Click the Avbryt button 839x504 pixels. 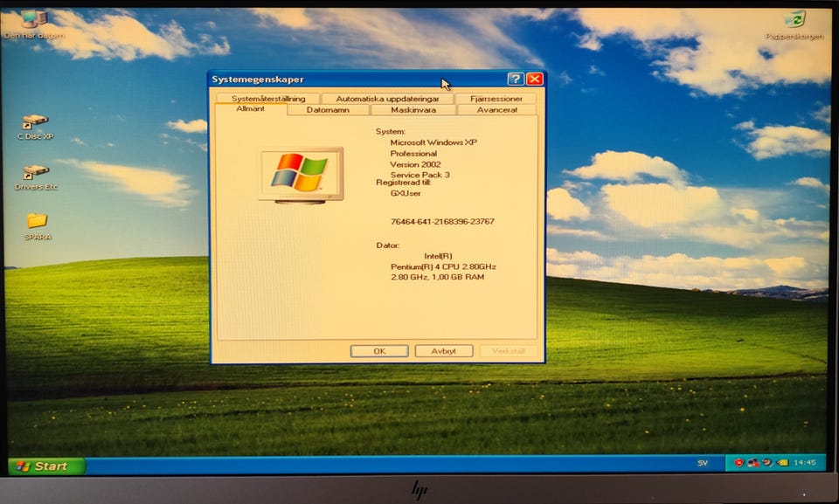coord(444,351)
